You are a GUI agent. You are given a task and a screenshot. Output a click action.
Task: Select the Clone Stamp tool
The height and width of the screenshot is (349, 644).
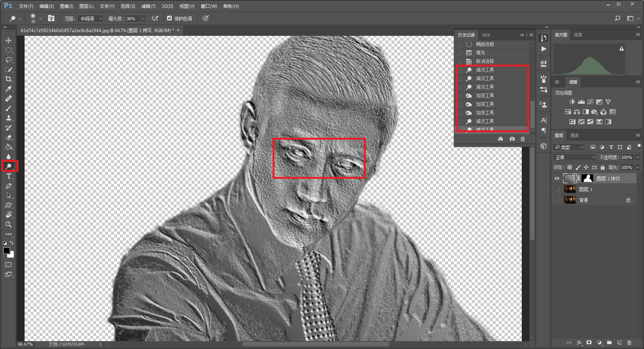(8, 118)
